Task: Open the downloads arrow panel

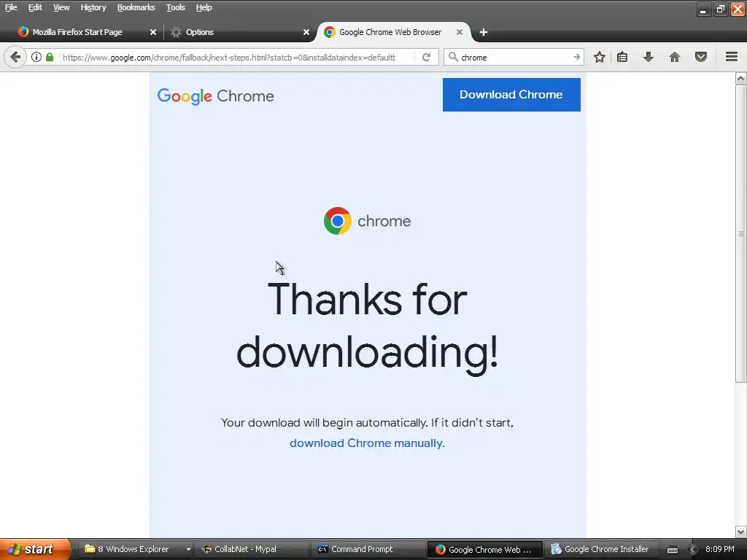Action: point(649,57)
